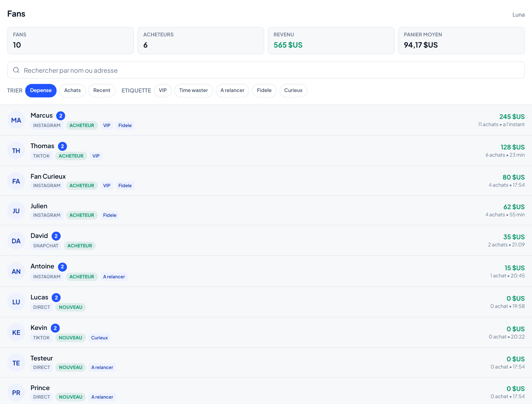Click Marcus's 245 $US amount

tap(512, 117)
